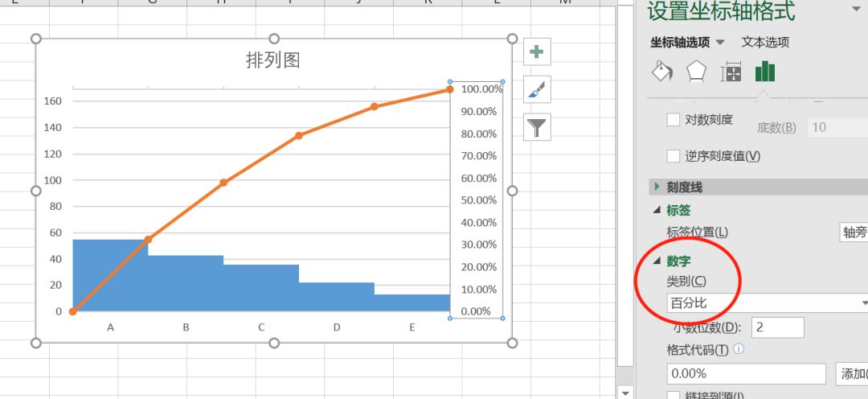Click category label A on the horizontal axis
868x399 pixels.
click(111, 327)
